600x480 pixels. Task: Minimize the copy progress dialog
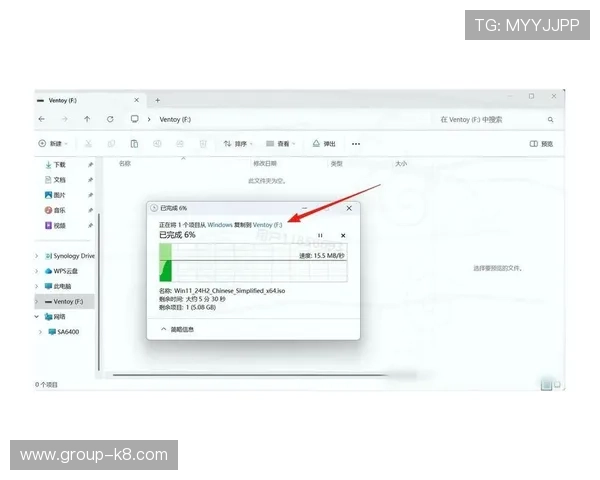tap(305, 208)
